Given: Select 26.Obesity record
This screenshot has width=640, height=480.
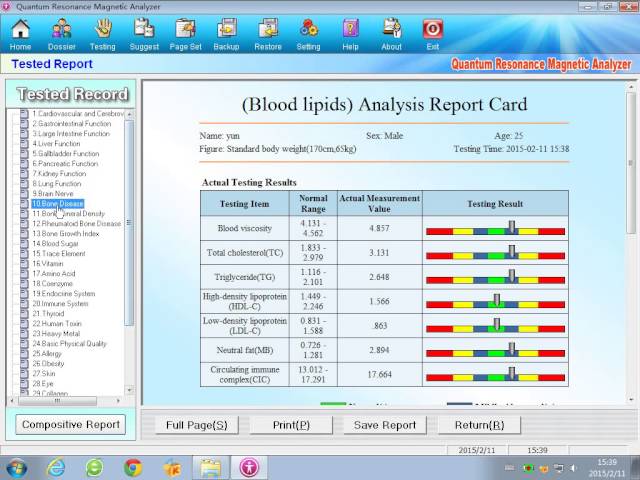Looking at the screenshot, I should [x=48, y=364].
